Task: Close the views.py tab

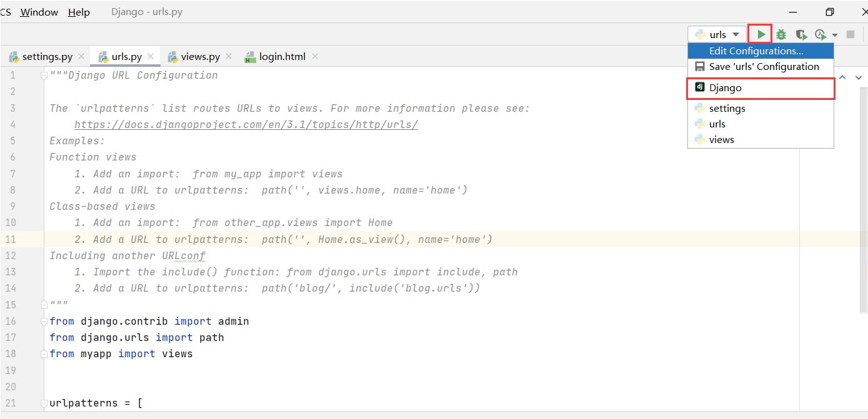Action: coord(229,56)
